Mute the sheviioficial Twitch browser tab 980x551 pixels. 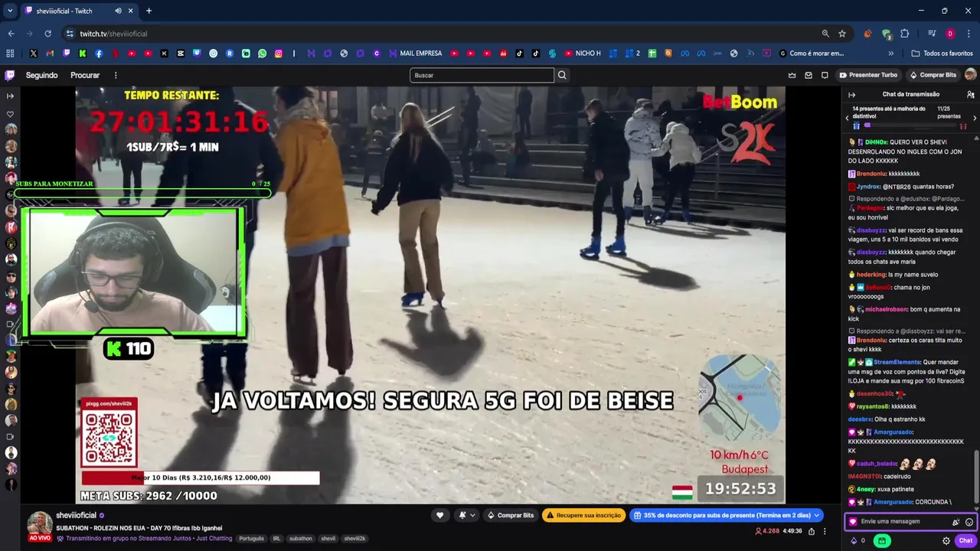(118, 11)
